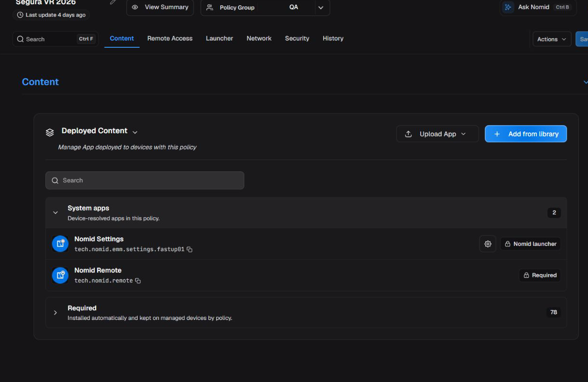This screenshot has width=588, height=382.
Task: Click the upload arrow icon in Upload App
Action: coord(408,134)
